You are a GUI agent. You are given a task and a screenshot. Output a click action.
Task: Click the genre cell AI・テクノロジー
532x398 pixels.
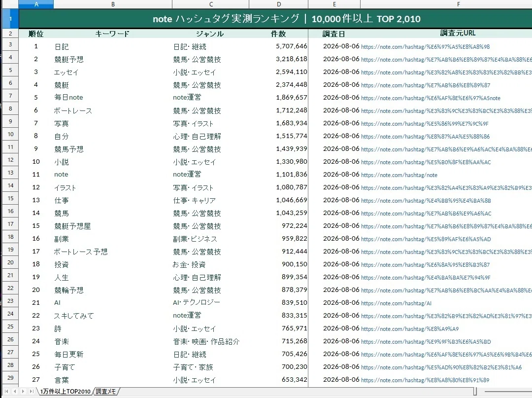197,302
